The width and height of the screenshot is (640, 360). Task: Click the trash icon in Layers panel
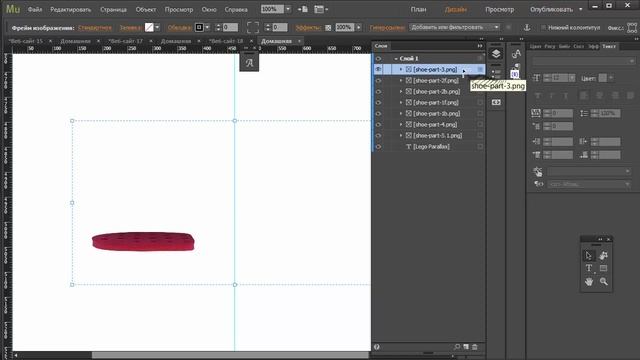(x=475, y=347)
